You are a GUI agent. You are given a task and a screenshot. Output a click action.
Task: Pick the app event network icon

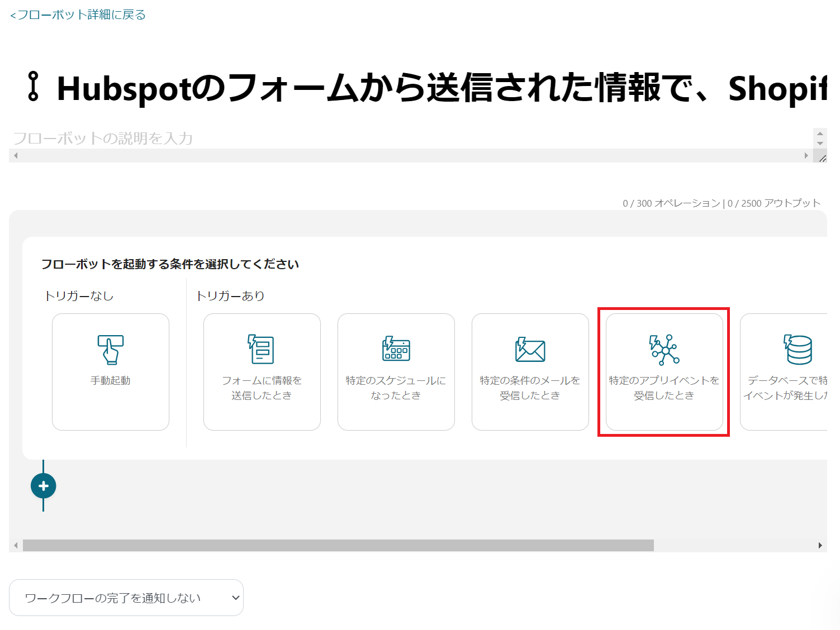(x=664, y=349)
